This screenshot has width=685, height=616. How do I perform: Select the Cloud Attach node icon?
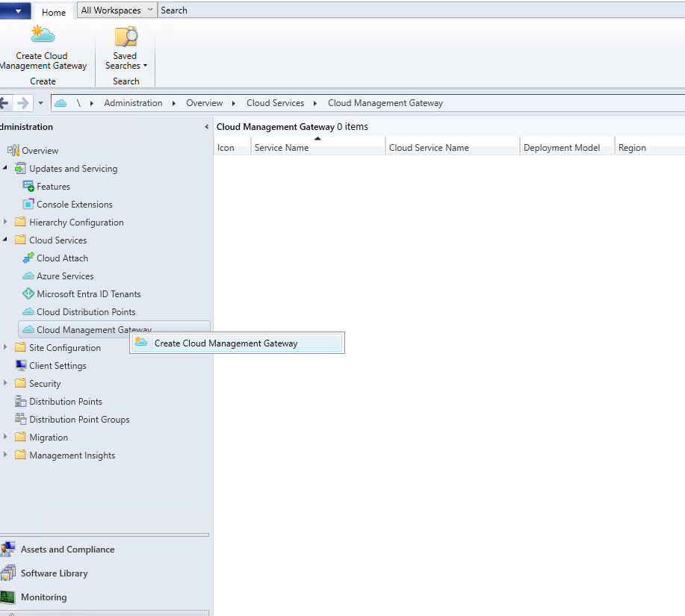tap(28, 258)
